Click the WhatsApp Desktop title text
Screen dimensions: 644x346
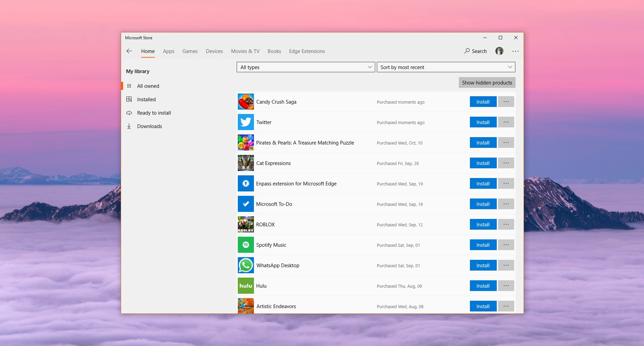[278, 265]
